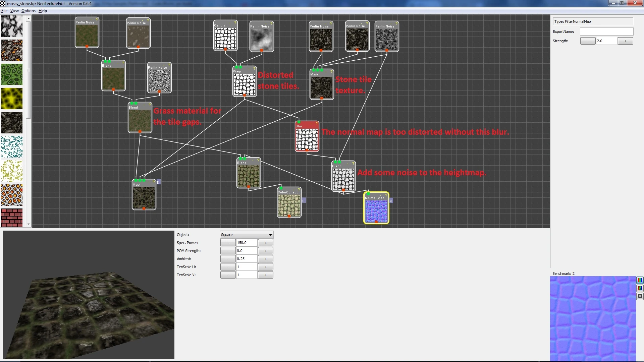The image size is (644, 362).
Task: Click the yellow-black cellular pattern thumbnail
Action: click(12, 99)
